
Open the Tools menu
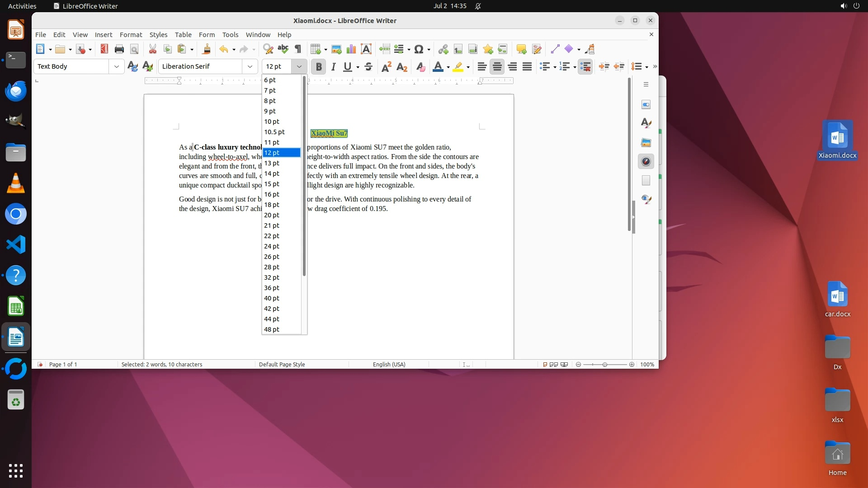[x=230, y=35]
